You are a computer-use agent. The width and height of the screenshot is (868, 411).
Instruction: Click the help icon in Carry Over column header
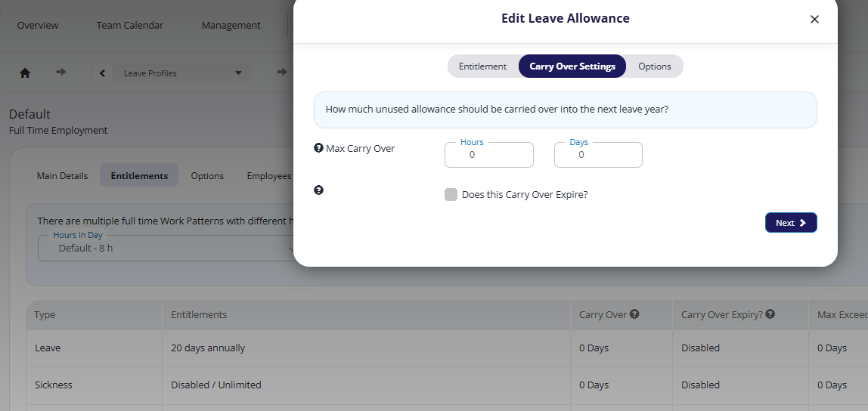[x=634, y=314]
